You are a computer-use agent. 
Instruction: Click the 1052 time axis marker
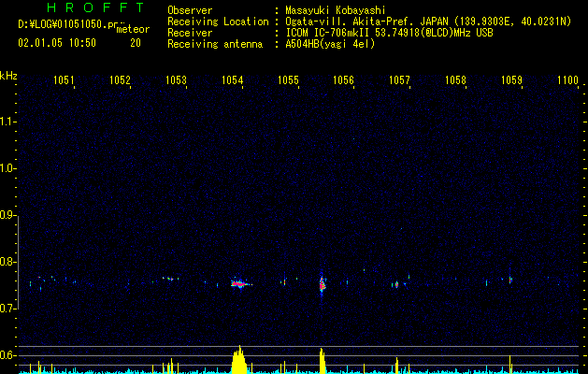[120, 79]
